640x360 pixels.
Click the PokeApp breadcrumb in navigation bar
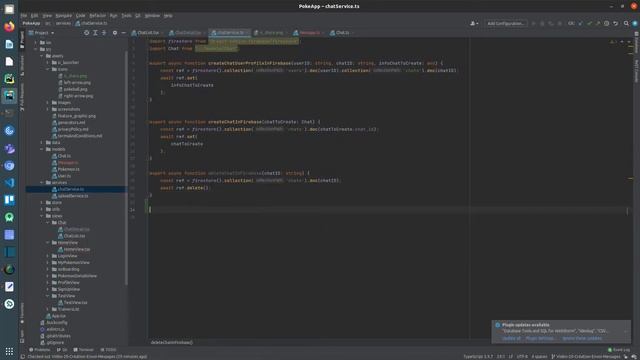[x=31, y=24]
